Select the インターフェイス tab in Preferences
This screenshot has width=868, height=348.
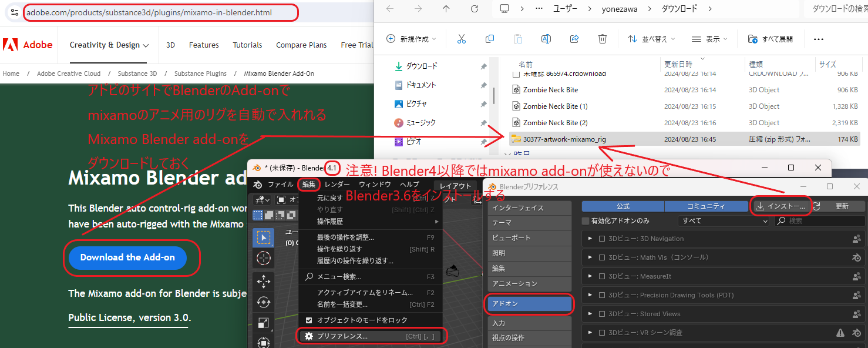pos(529,208)
